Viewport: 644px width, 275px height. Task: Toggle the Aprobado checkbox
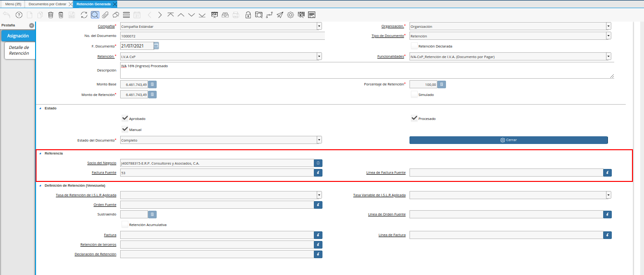(x=125, y=118)
